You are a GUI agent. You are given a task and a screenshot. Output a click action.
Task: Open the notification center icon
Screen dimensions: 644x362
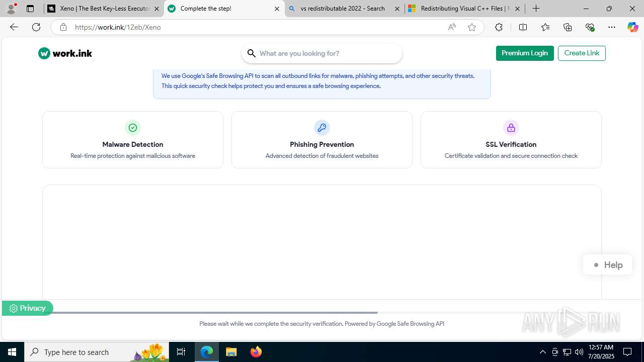pos(628,352)
